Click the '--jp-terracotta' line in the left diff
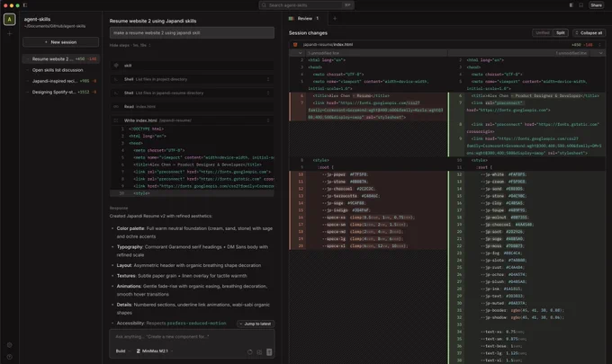 tap(350, 196)
